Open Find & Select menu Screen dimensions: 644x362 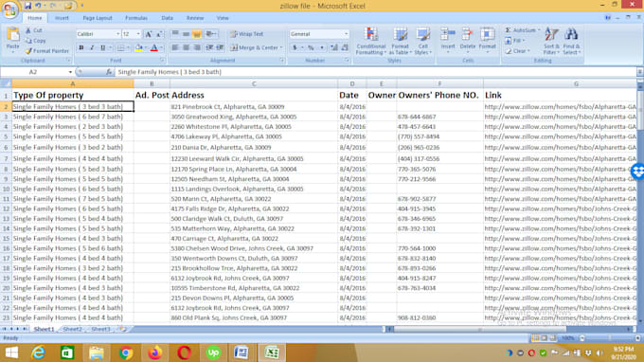click(x=571, y=41)
